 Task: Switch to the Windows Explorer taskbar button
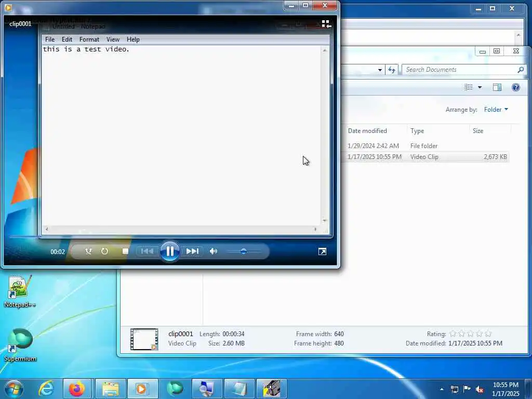[x=111, y=389]
